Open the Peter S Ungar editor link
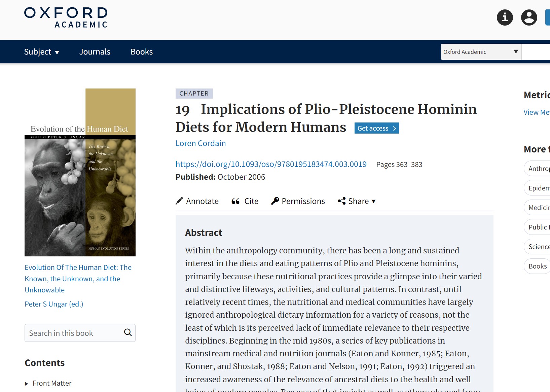 [x=53, y=304]
